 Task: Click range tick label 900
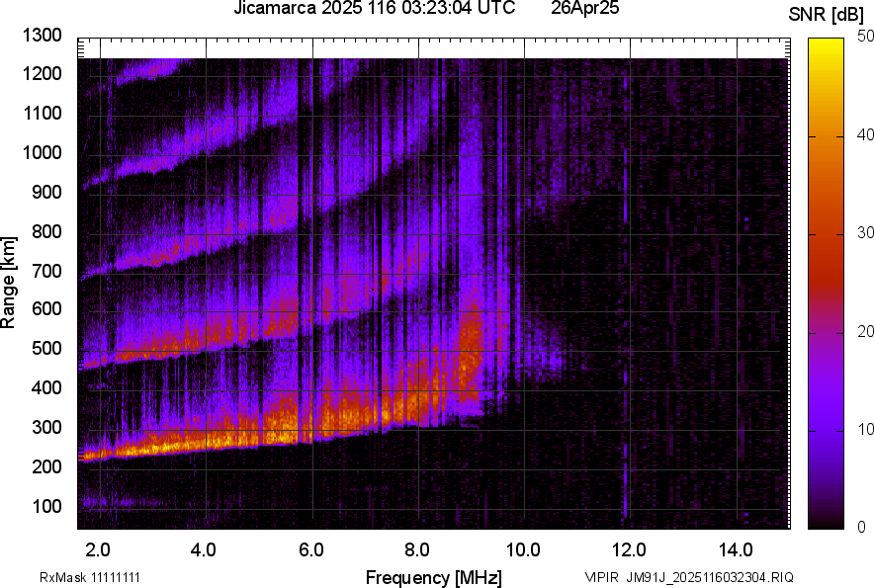pos(46,192)
